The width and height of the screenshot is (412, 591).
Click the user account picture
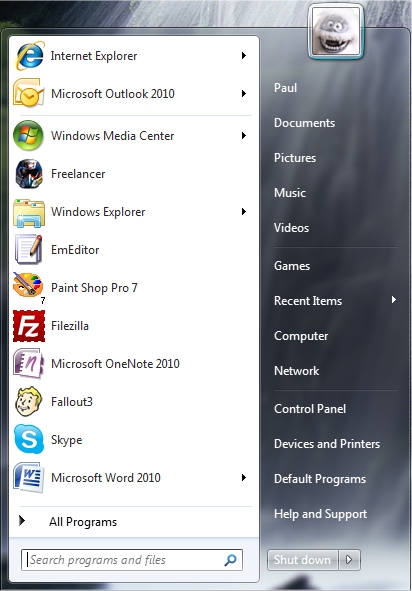pos(335,32)
